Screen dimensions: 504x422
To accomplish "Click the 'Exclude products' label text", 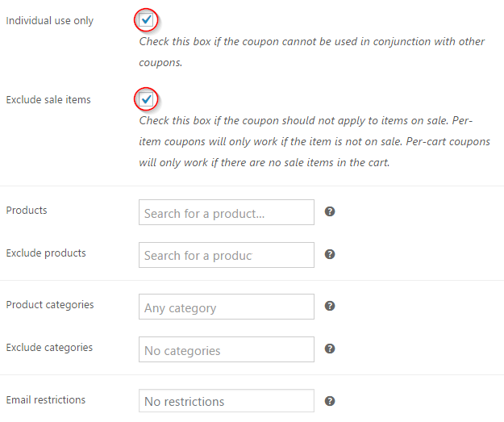I will coord(46,253).
